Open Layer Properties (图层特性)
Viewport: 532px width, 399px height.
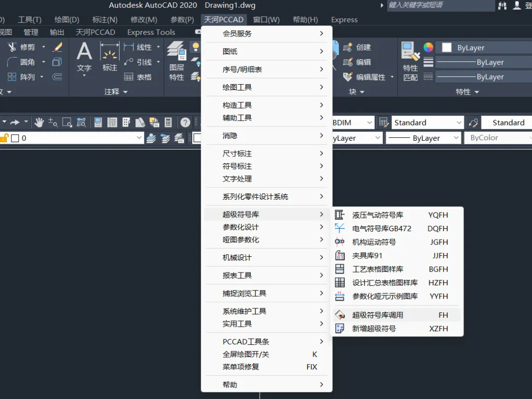[x=177, y=61]
